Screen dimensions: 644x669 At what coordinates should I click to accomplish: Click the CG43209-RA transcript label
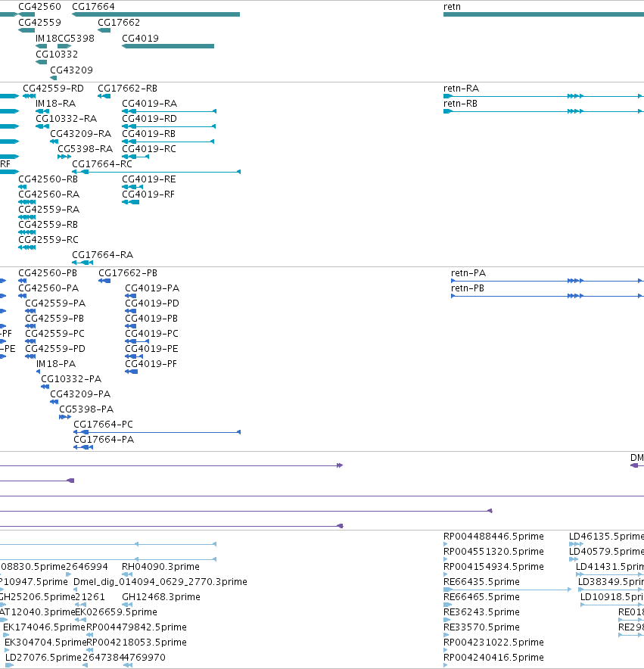click(81, 134)
